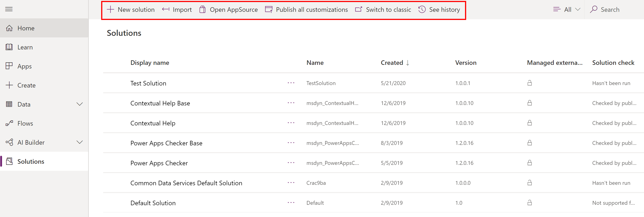The height and width of the screenshot is (217, 644).
Task: Click the Import arrow icon
Action: 166,10
